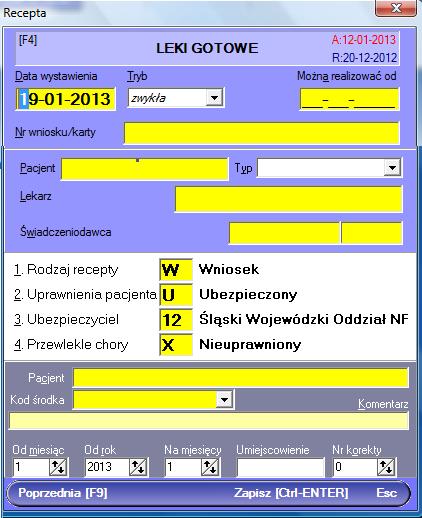Click the Kod środka label

coord(37,399)
